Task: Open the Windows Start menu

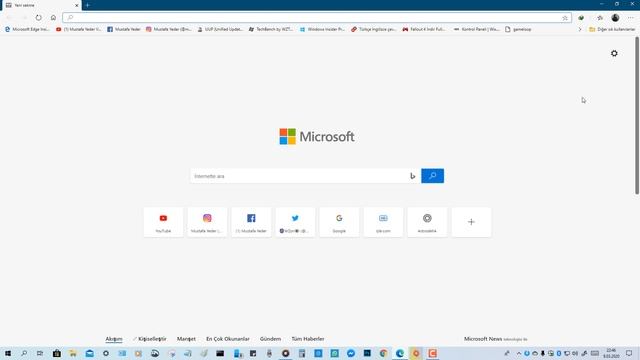Action: 8,353
